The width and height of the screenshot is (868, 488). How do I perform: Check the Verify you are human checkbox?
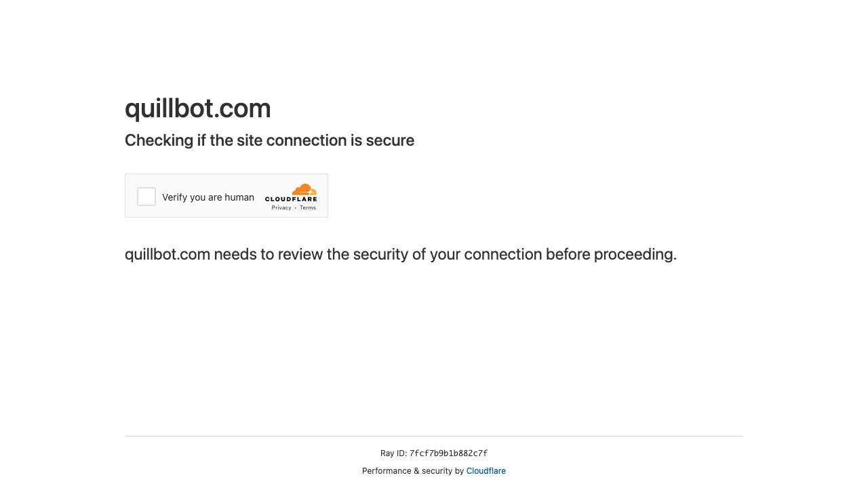[146, 197]
